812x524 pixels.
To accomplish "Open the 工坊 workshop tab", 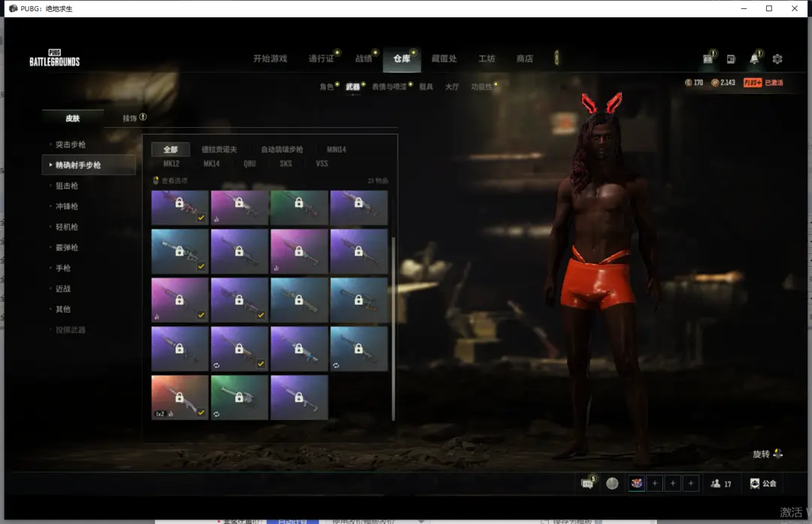I will (486, 59).
